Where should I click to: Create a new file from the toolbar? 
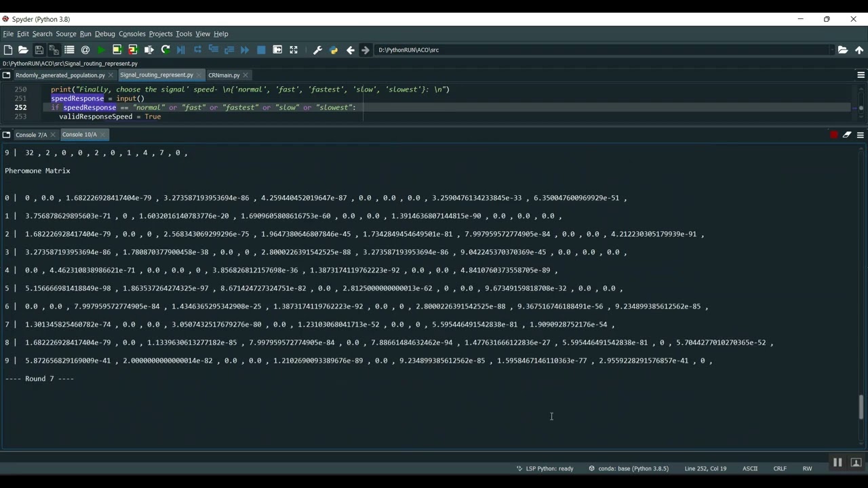tap(8, 50)
